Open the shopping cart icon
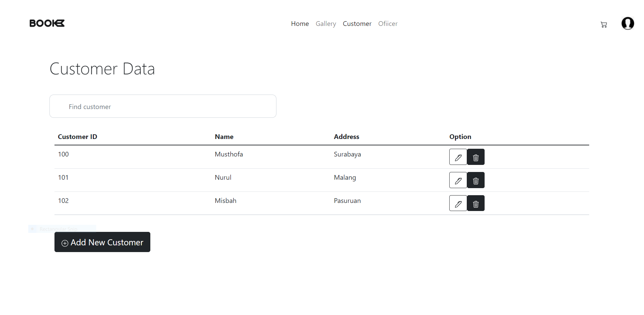This screenshot has width=644, height=315. [604, 25]
